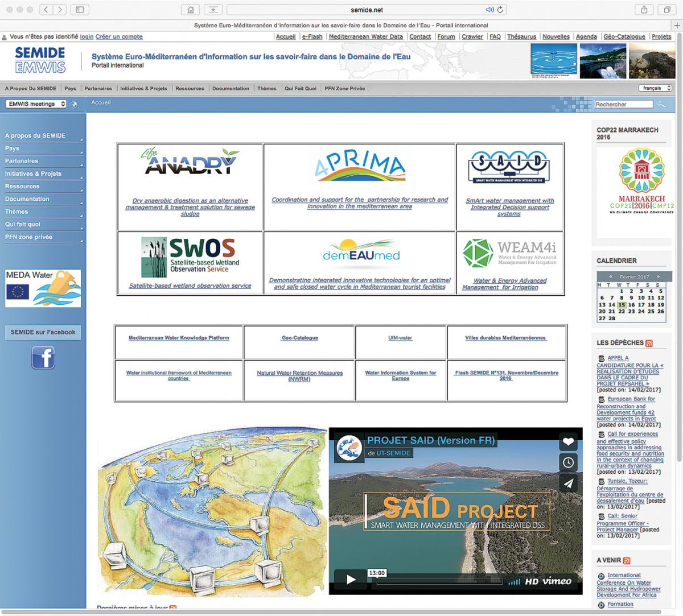
Task: Open the LES DÉPÊCHES RSS feed icon
Action: [649, 343]
